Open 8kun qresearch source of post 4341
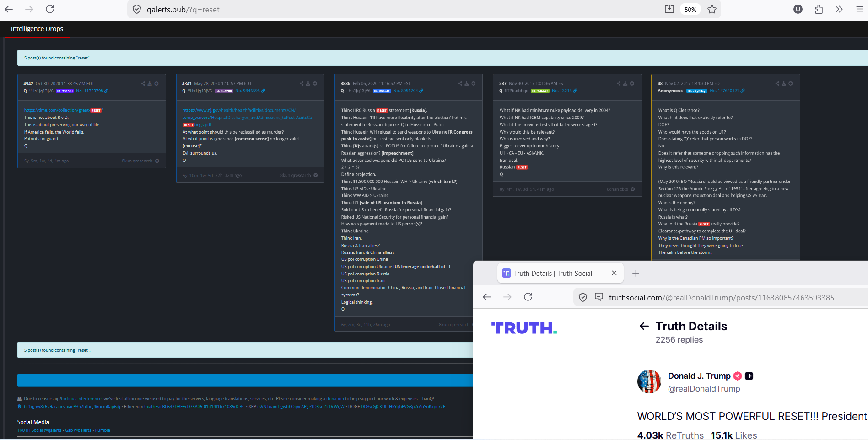Screen dimensions: 868x440 coord(299,176)
